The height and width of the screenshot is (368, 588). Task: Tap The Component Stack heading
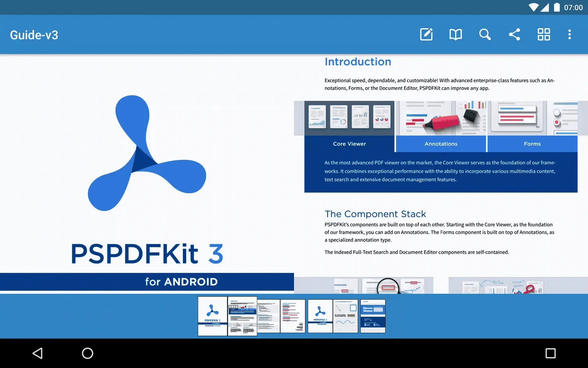point(375,214)
